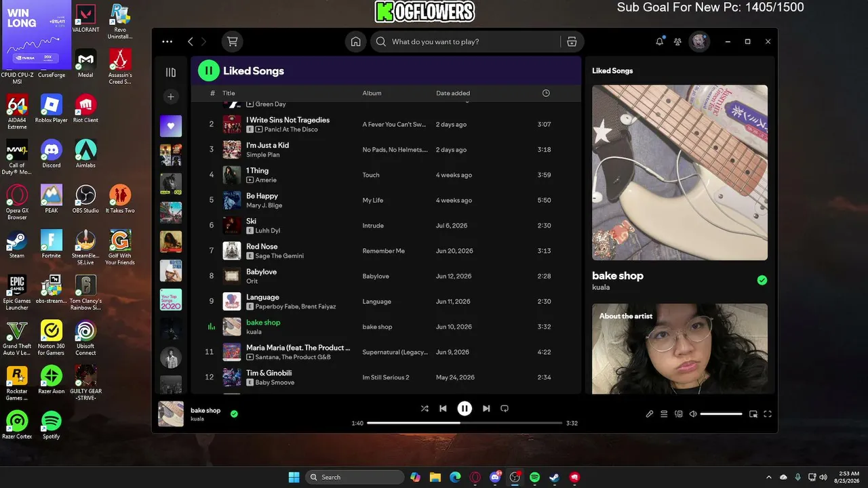Select the song Maria Maria
868x488 pixels.
tap(298, 348)
